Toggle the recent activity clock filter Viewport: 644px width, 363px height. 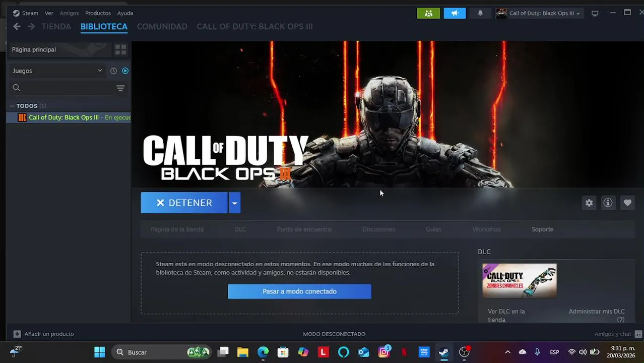113,71
